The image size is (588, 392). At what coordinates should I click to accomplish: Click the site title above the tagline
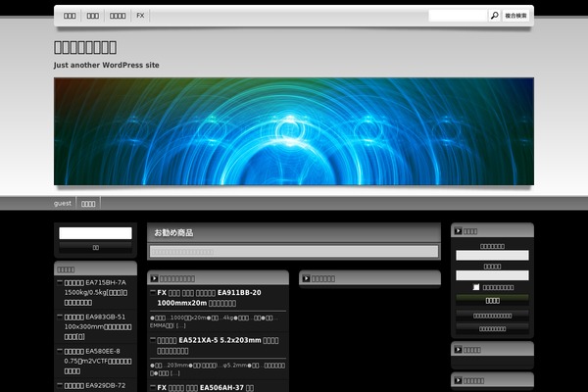[85, 47]
